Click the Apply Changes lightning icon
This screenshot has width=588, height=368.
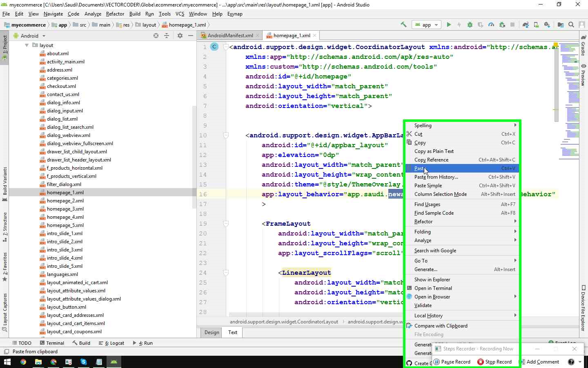pyautogui.click(x=459, y=25)
